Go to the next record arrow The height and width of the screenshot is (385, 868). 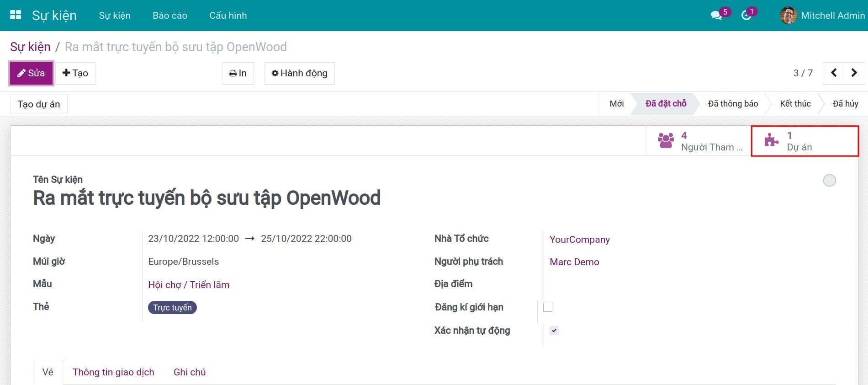pos(854,73)
